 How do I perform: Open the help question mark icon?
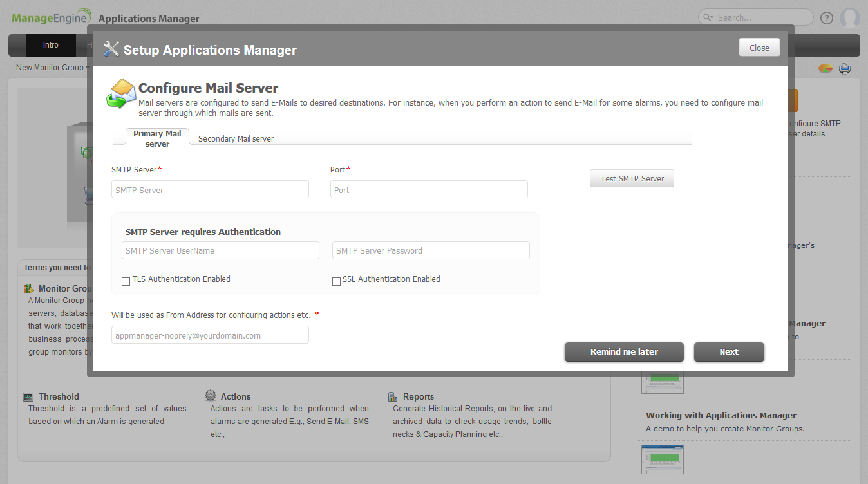(827, 18)
